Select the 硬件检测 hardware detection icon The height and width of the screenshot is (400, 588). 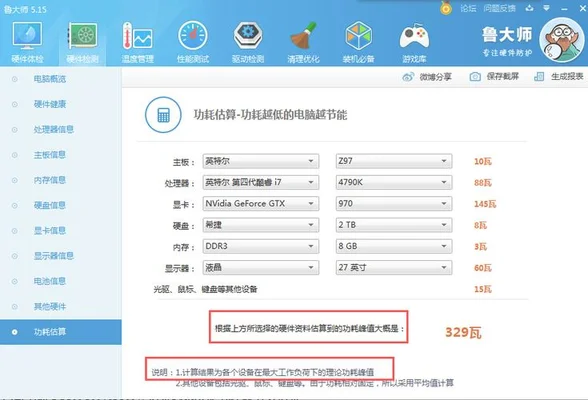(82, 36)
